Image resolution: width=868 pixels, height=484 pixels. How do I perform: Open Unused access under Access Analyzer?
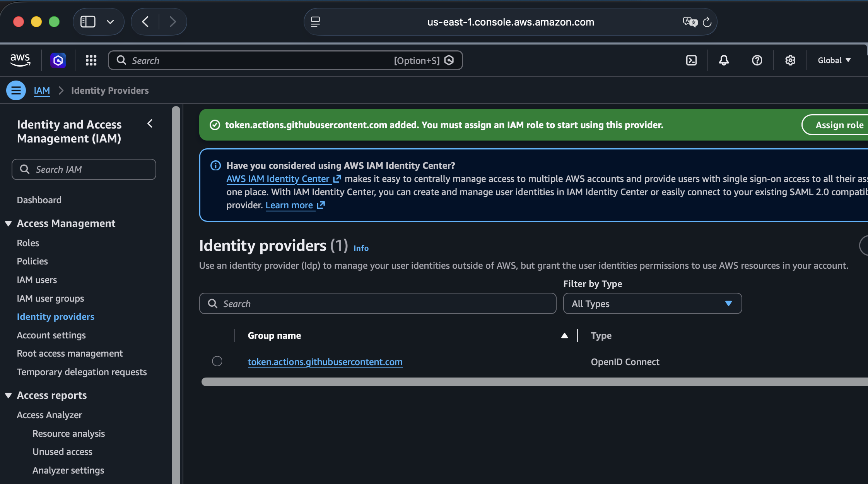[x=62, y=452]
